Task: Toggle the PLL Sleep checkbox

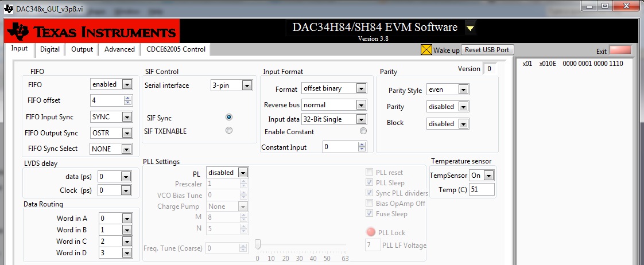Action: (x=369, y=182)
